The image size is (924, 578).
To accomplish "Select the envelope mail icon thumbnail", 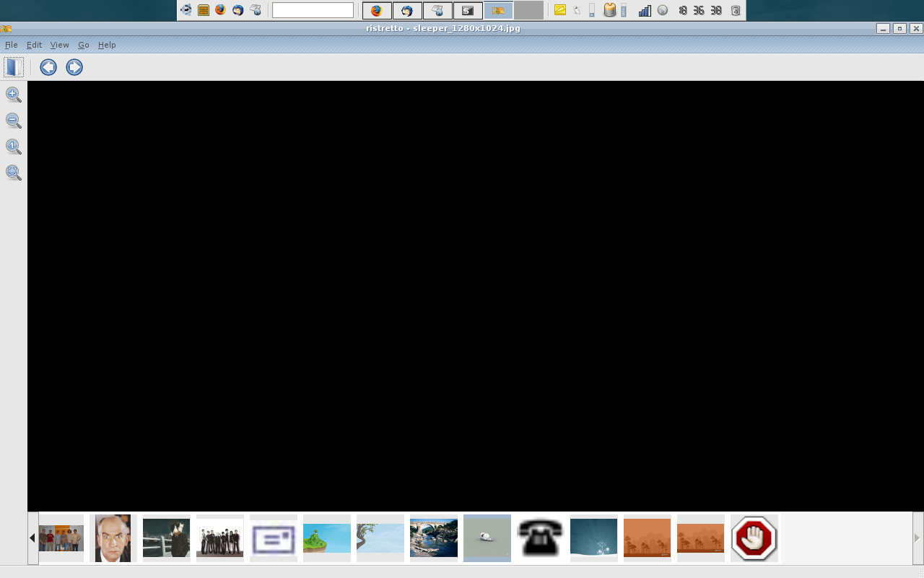I will pyautogui.click(x=274, y=538).
